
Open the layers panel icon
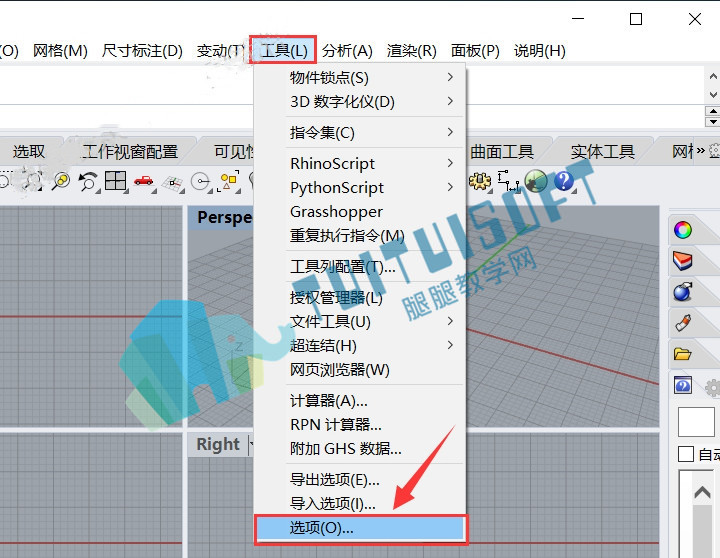[x=682, y=260]
